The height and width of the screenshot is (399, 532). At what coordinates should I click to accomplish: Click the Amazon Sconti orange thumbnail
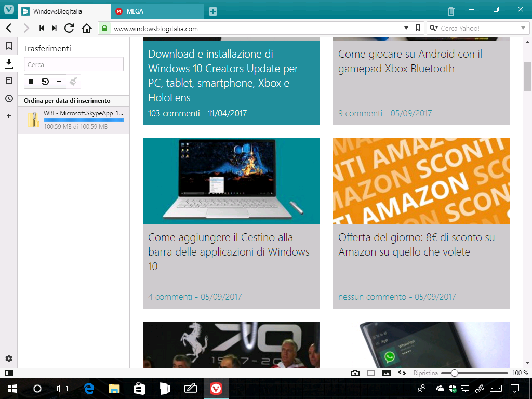(x=421, y=181)
